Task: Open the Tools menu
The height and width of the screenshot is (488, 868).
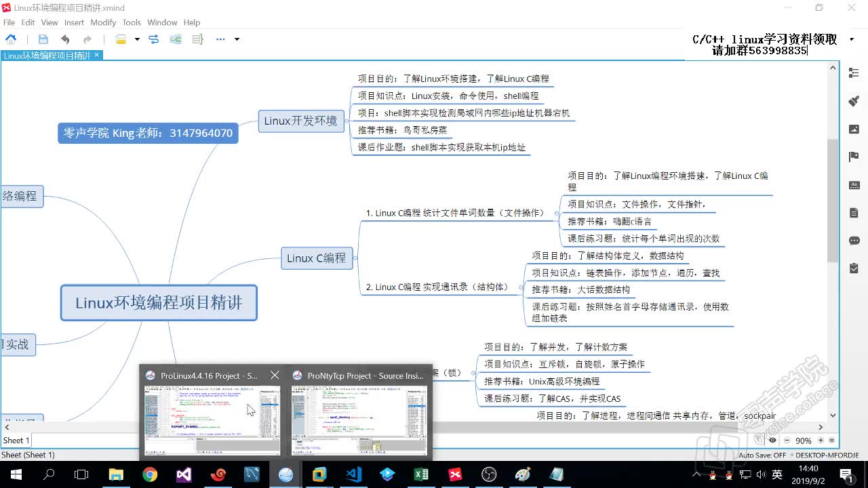Action: (x=132, y=22)
